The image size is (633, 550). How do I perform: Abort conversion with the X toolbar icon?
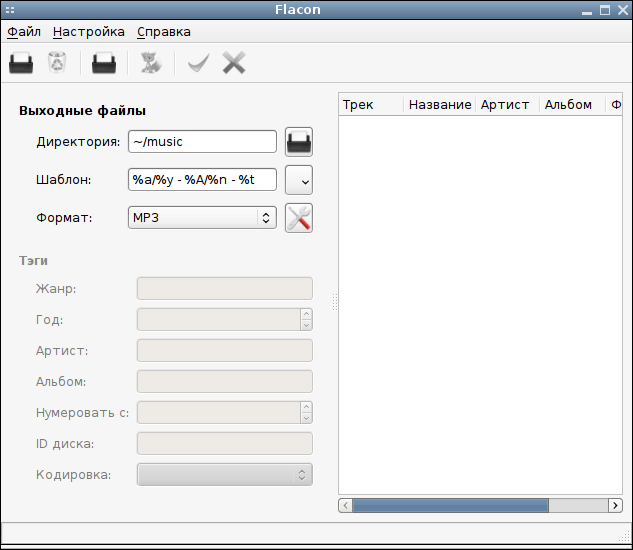pyautogui.click(x=234, y=63)
